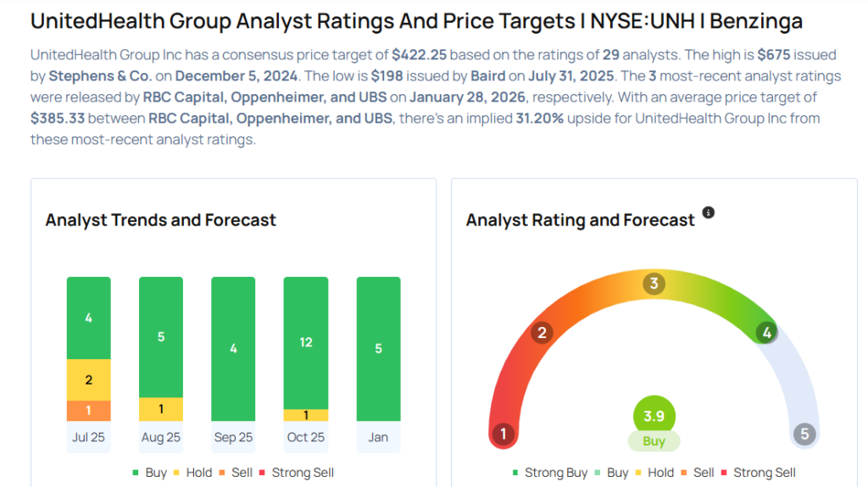868x487 pixels.
Task: Select the Jan bar showing 5
Action: (378, 348)
